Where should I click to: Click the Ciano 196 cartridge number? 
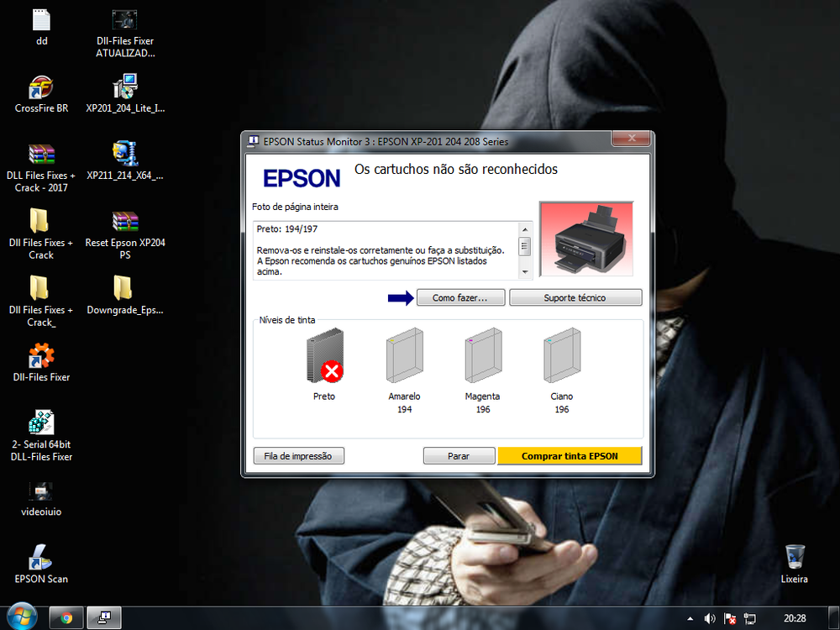coord(562,409)
